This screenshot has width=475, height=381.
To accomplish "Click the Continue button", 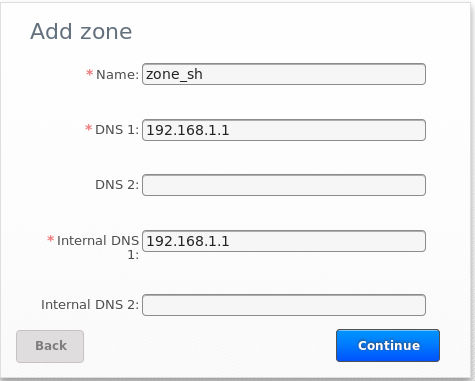I will pyautogui.click(x=388, y=346).
